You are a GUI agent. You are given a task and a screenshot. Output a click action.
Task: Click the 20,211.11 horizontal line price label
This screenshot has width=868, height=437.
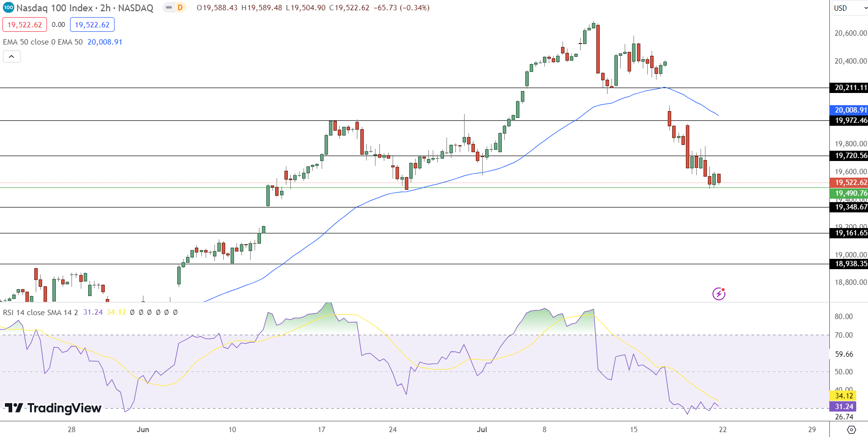pos(848,88)
